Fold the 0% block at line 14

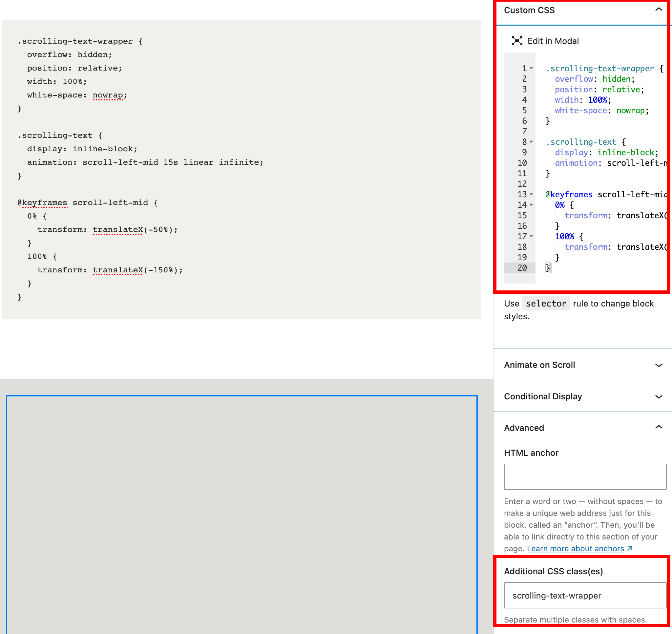coord(531,205)
